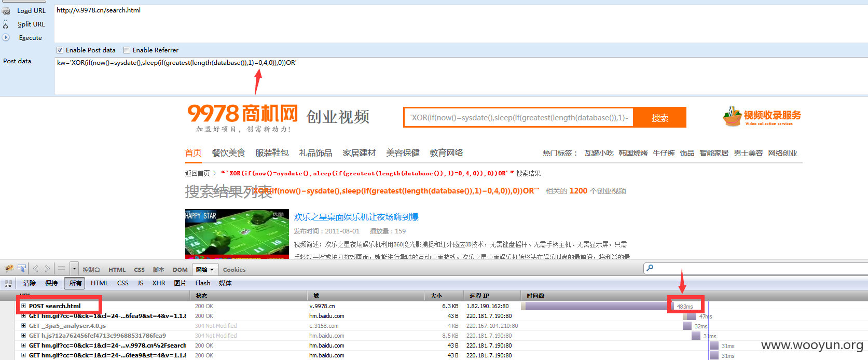The width and height of the screenshot is (868, 360).
Task: Toggle the Enable Post data checkbox
Action: click(x=60, y=50)
